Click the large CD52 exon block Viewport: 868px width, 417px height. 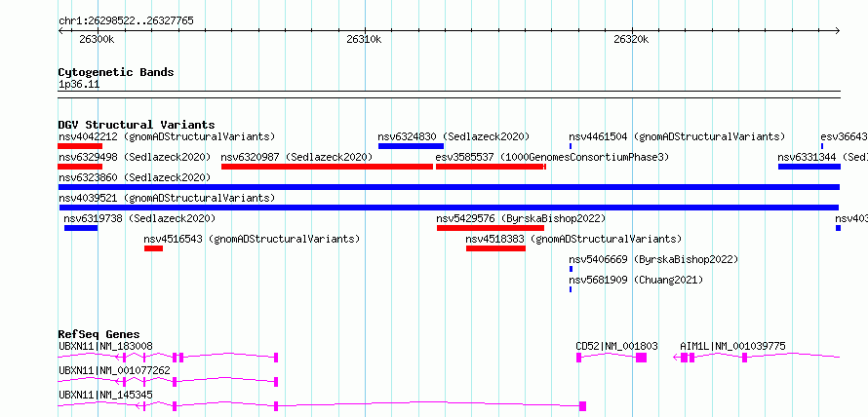pos(641,358)
